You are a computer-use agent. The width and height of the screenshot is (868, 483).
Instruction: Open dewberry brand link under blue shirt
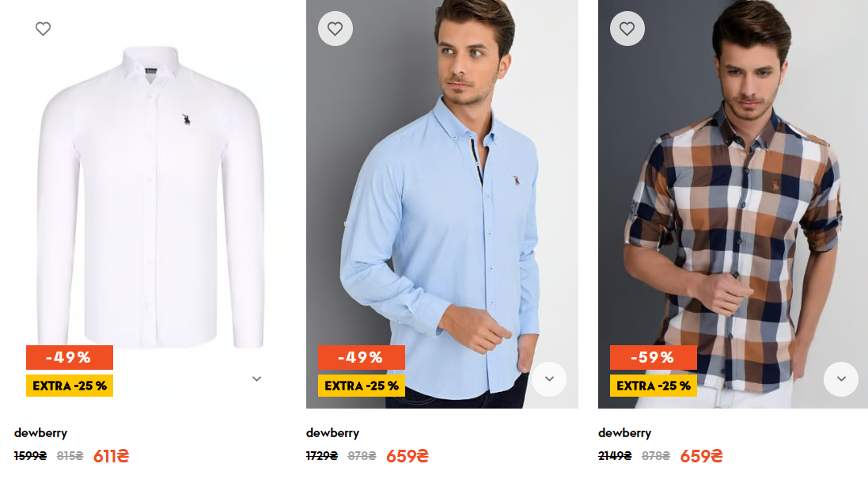tap(332, 433)
